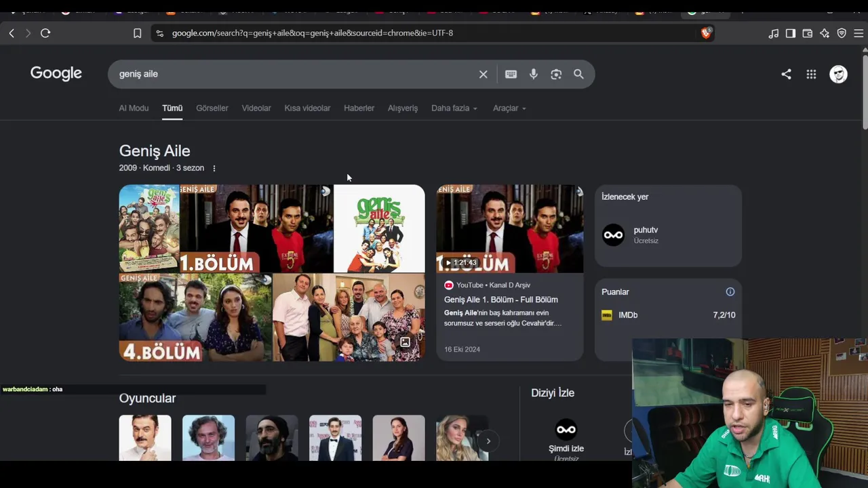Open the YouTube • Kanal D Arşiv source
Viewport: 868px width, 488px height.
487,285
